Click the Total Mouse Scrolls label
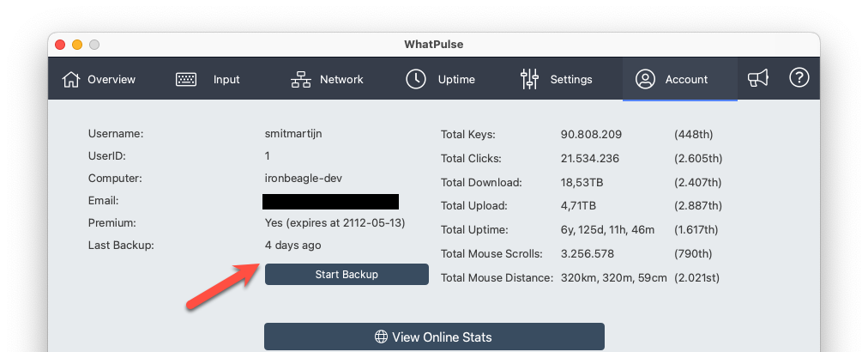The image size is (868, 352). [491, 254]
